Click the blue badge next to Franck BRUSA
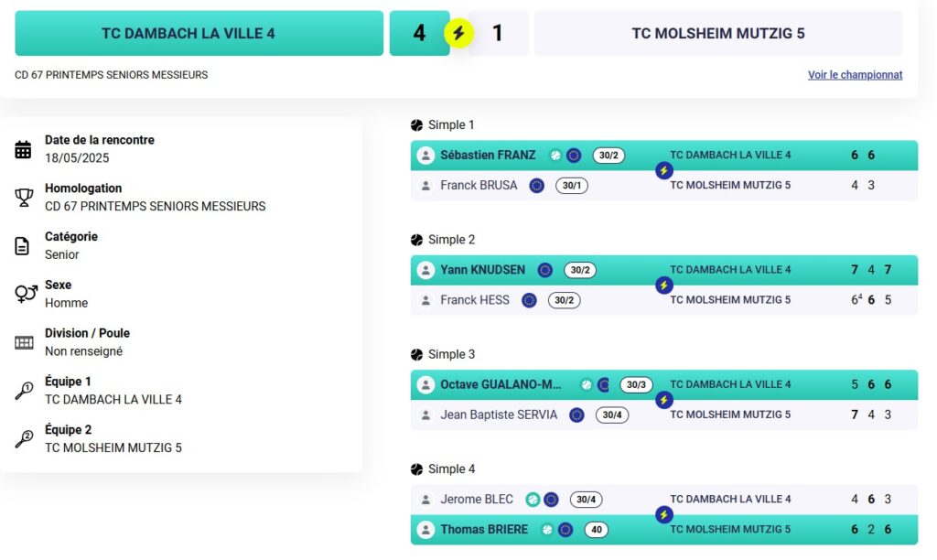The image size is (937, 560). (536, 185)
